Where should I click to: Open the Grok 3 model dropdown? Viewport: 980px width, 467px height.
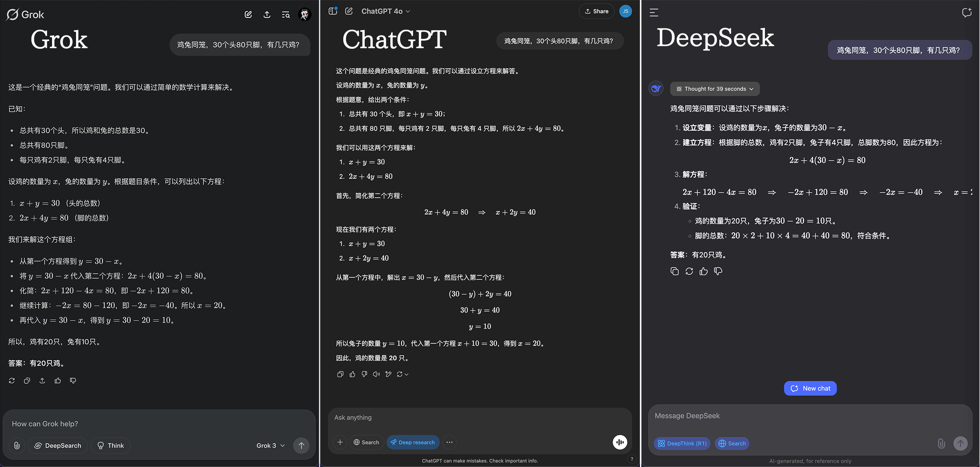[270, 445]
